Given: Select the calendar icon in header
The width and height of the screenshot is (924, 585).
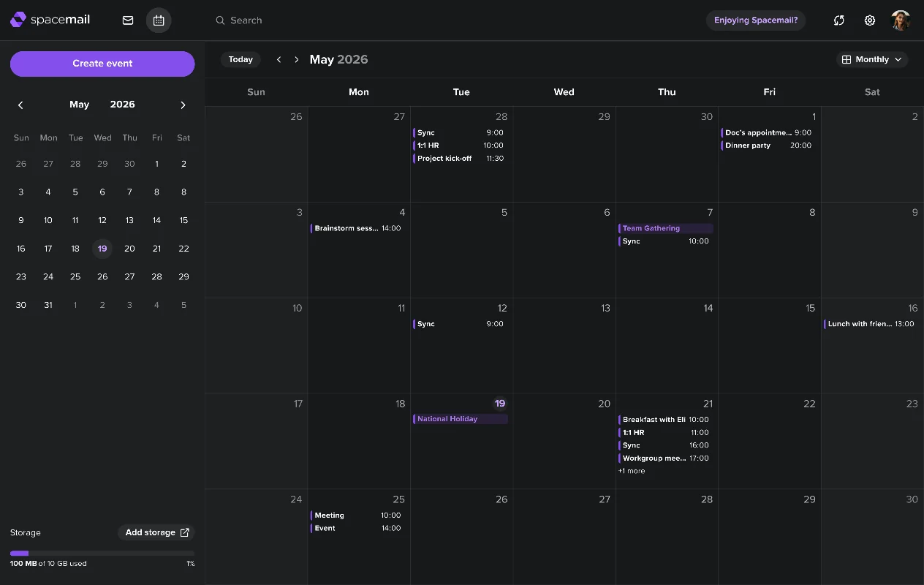Looking at the screenshot, I should [159, 20].
